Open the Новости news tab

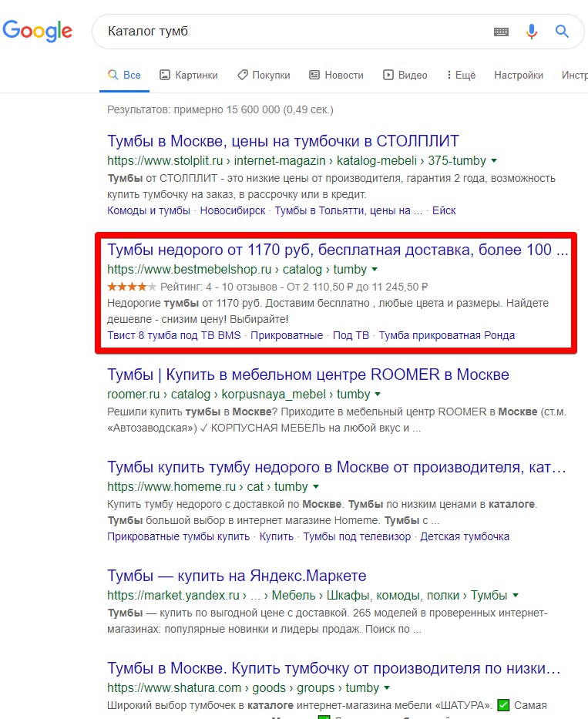click(x=336, y=75)
